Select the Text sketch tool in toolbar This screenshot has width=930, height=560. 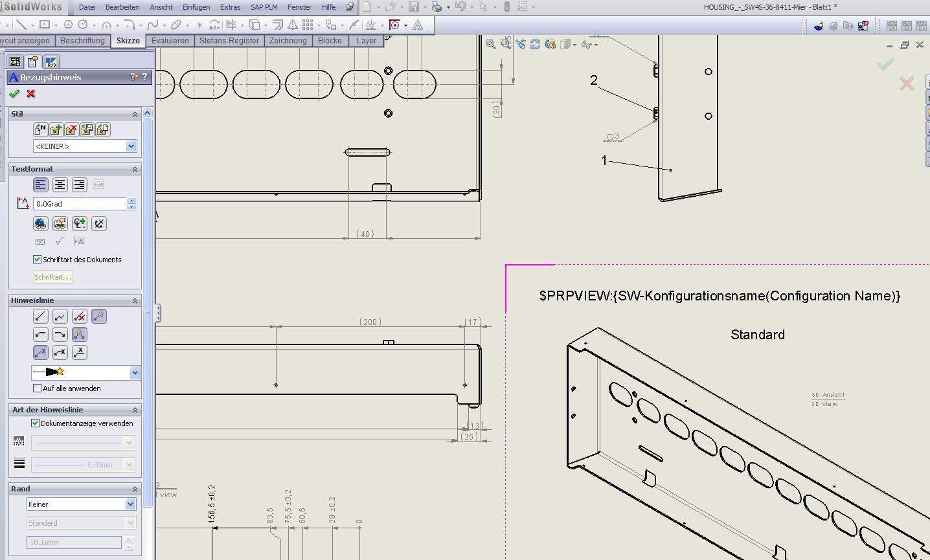pyautogui.click(x=418, y=25)
